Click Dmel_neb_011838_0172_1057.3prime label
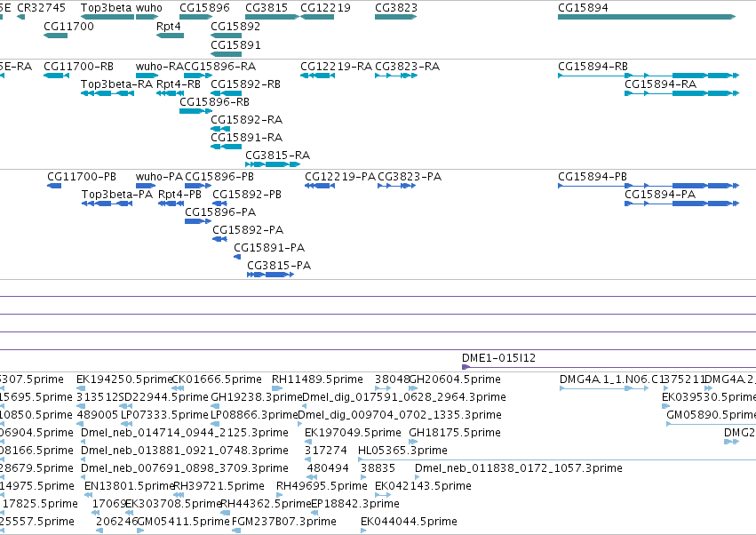The width and height of the screenshot is (756, 535). 518,468
